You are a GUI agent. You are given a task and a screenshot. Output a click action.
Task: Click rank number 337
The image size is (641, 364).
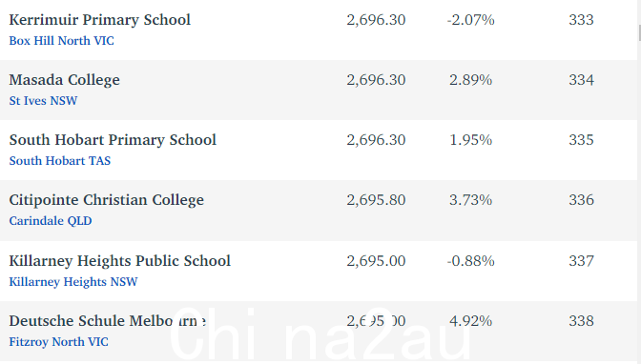tap(581, 261)
